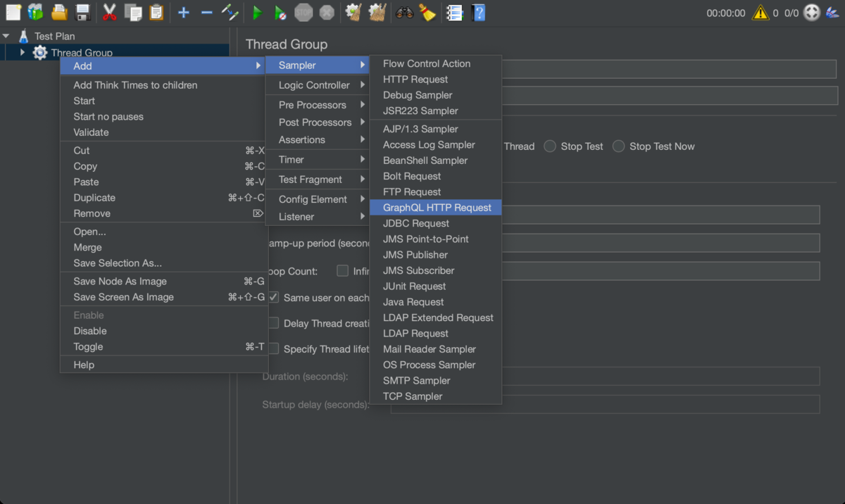845x504 pixels.
Task: Choose OS Process Sampler entry
Action: click(436, 365)
